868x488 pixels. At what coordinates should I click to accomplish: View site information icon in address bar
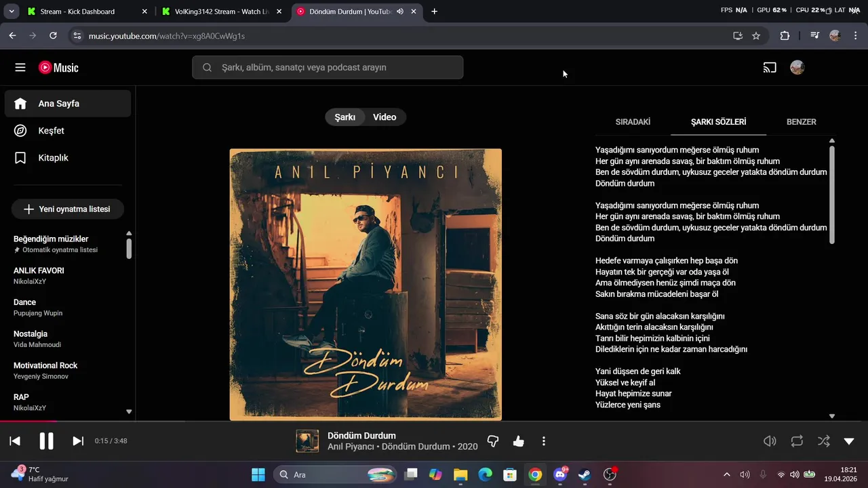(x=77, y=36)
